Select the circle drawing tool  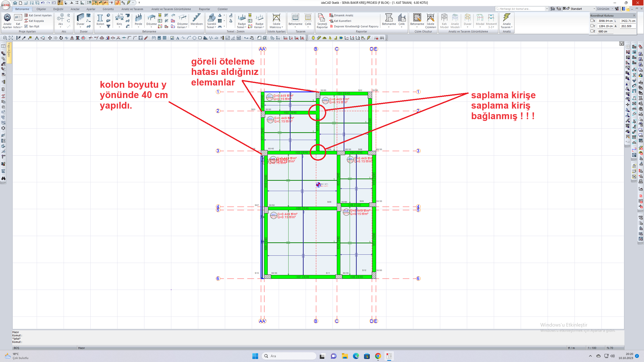coord(194,38)
